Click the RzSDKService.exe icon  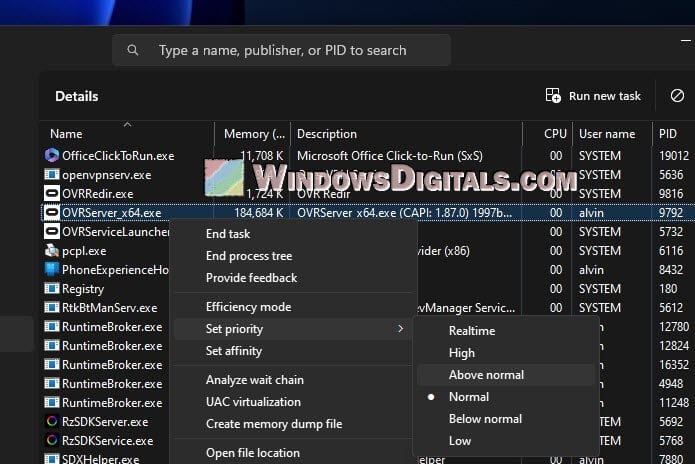51,441
